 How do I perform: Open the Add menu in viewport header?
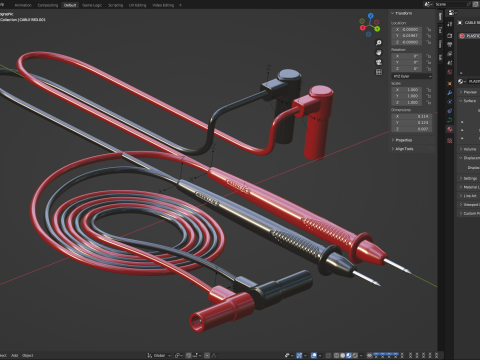pos(14,355)
